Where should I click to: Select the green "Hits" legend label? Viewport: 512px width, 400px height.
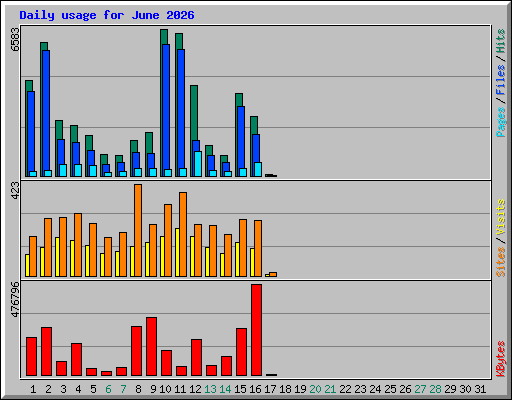pyautogui.click(x=501, y=41)
